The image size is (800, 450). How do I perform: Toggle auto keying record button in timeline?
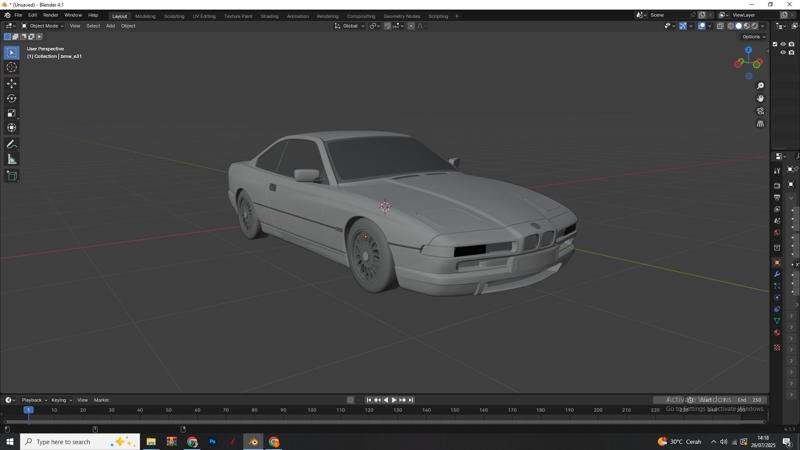[350, 400]
